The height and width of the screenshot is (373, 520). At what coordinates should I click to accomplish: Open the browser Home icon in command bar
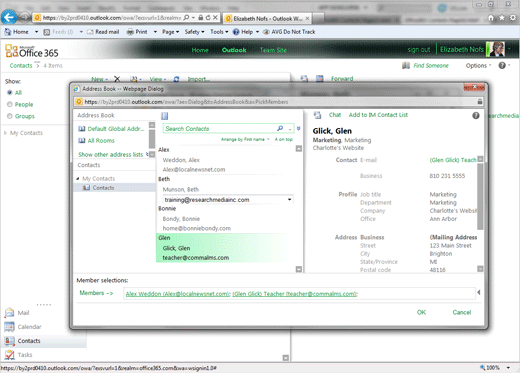(7, 32)
